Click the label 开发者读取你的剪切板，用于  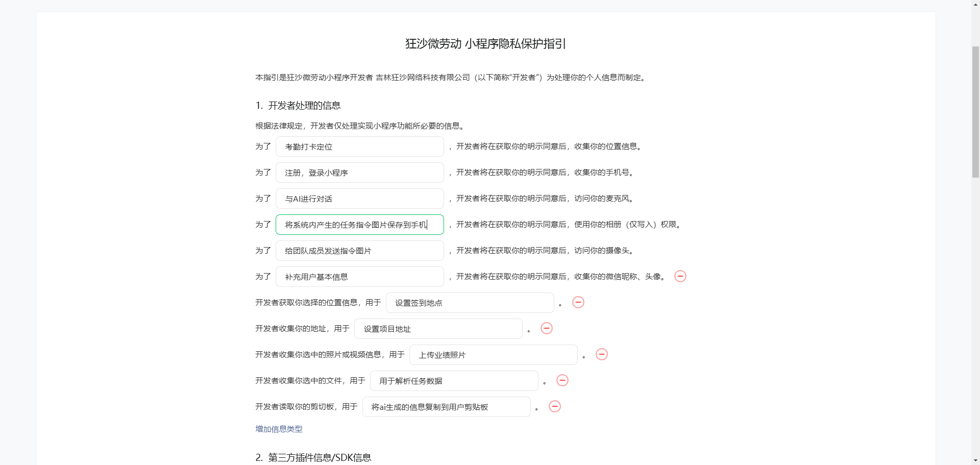tap(306, 407)
